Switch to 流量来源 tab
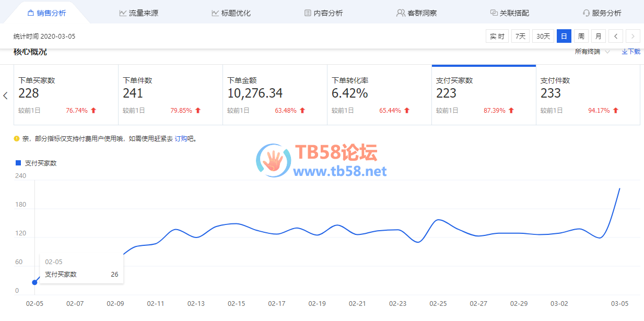This screenshot has height=321, width=644. coord(138,13)
